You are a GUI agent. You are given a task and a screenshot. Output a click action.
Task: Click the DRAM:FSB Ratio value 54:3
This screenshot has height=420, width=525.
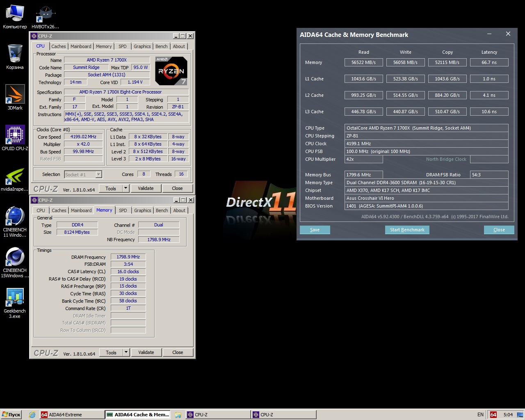489,175
